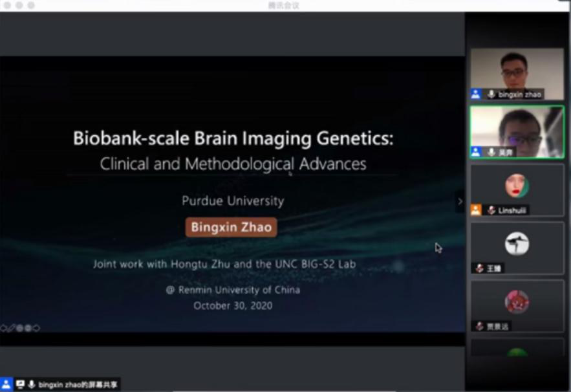Click the screen share icon in bottom status bar
Image resolution: width=571 pixels, height=392 pixels.
click(20, 384)
